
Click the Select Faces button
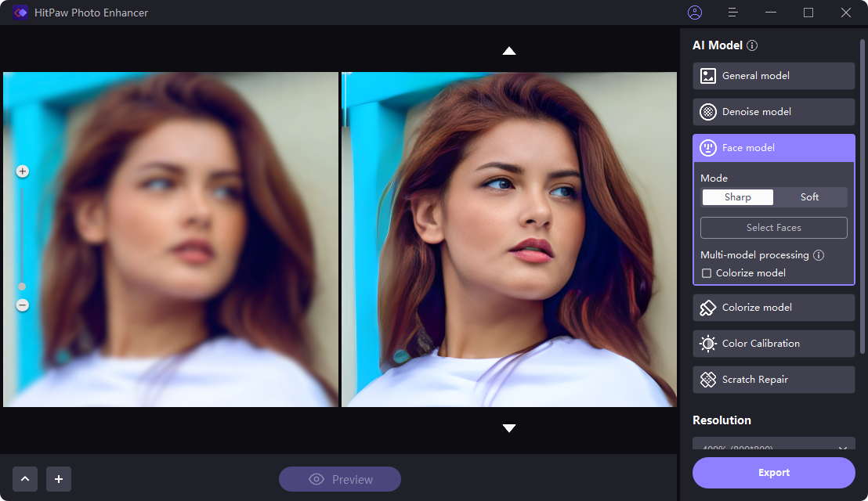[772, 227]
